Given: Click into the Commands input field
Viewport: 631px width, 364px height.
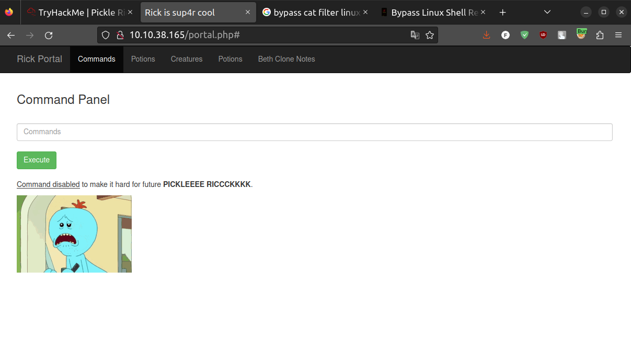Looking at the screenshot, I should coord(315,132).
